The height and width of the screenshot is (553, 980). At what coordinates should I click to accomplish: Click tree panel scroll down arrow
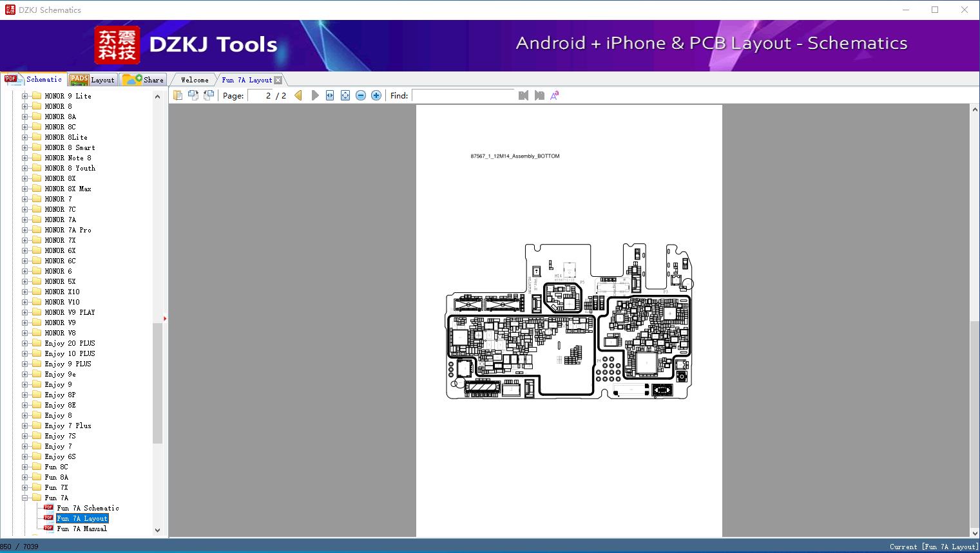[x=157, y=530]
